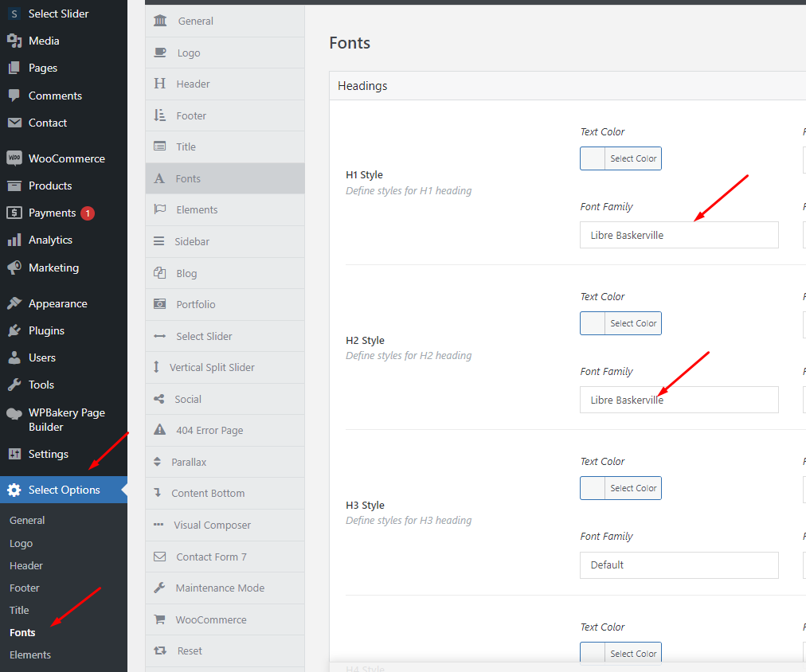Open the H1 Font Family dropdown
The width and height of the screenshot is (806, 672).
coord(679,235)
